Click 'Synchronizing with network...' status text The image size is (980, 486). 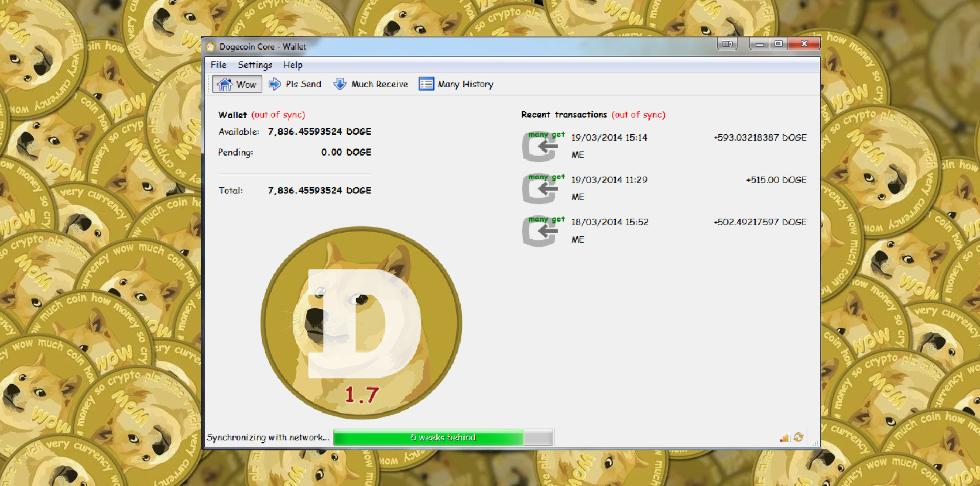[268, 437]
